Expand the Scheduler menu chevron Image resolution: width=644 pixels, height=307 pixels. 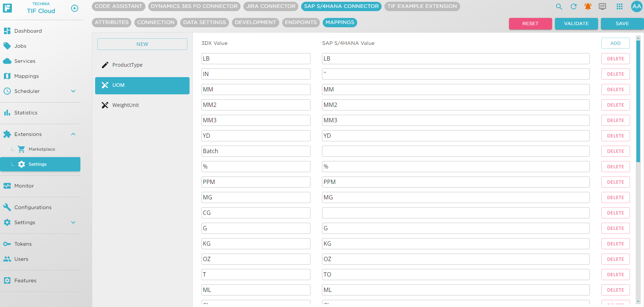click(73, 91)
